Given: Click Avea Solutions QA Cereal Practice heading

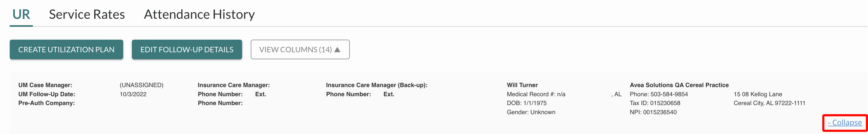Looking at the screenshot, I should pyautogui.click(x=679, y=85).
